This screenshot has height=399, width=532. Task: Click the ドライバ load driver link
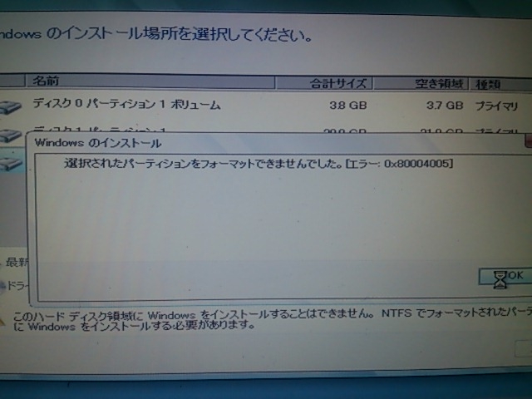[16, 286]
